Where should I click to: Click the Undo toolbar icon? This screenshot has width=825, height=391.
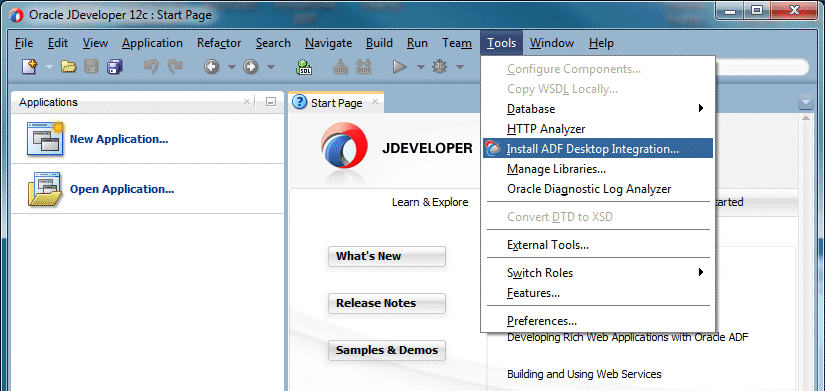tap(151, 67)
